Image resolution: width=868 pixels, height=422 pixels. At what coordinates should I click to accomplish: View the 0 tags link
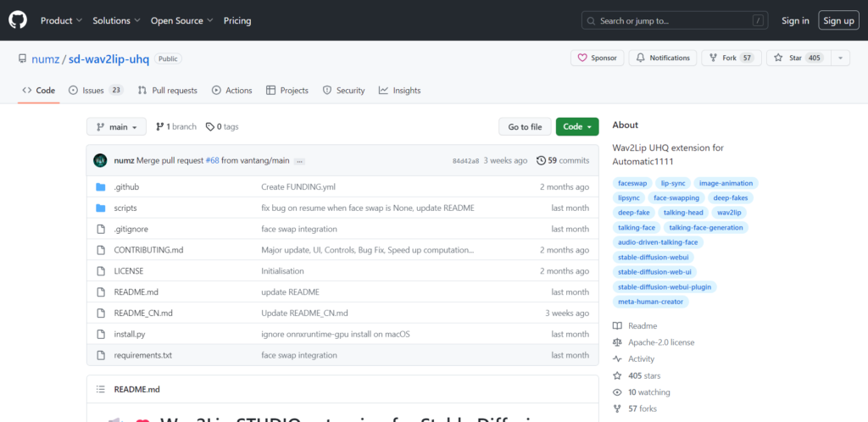[222, 126]
